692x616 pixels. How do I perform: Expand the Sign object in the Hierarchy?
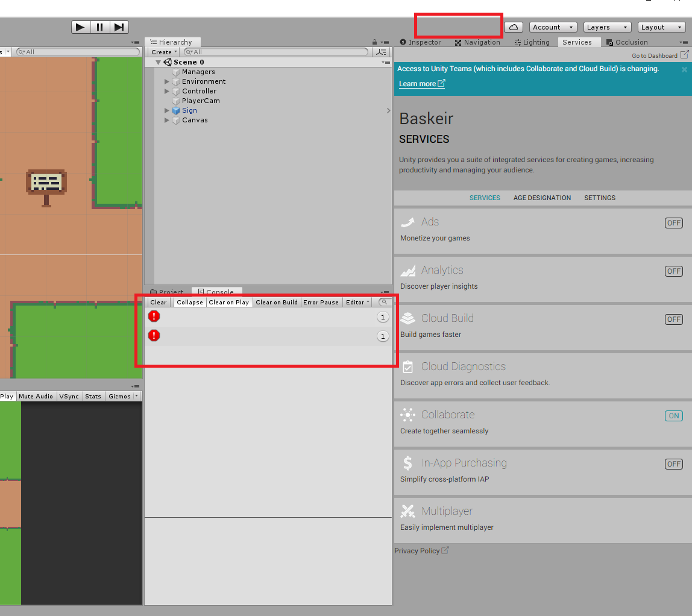tap(166, 110)
